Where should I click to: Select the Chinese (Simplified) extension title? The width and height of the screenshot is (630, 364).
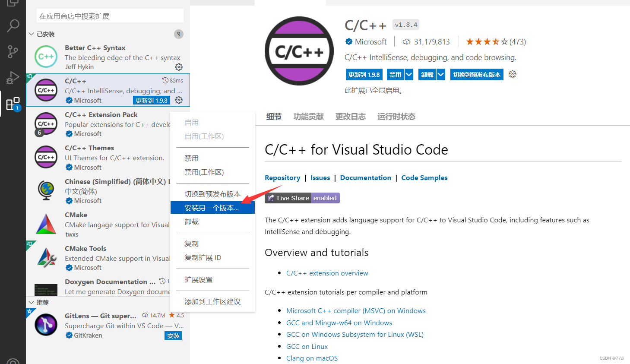coord(118,181)
